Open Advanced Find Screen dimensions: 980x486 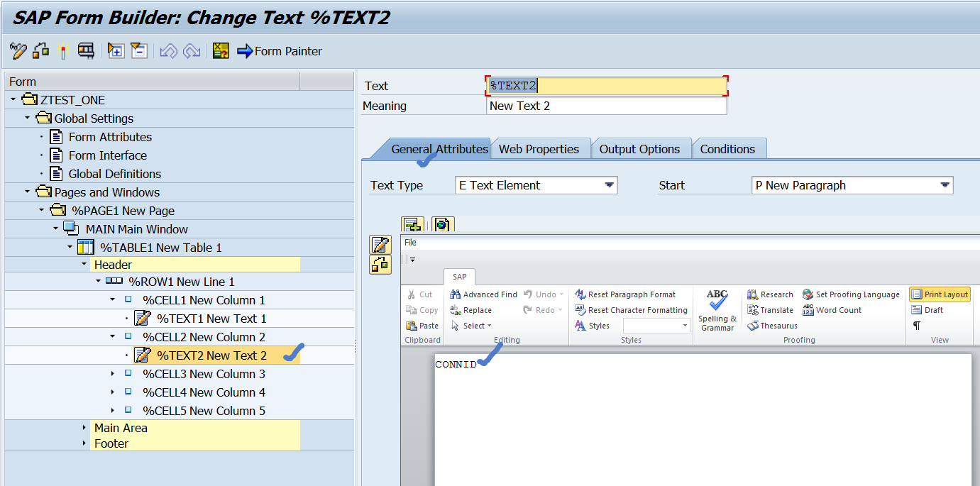point(483,294)
